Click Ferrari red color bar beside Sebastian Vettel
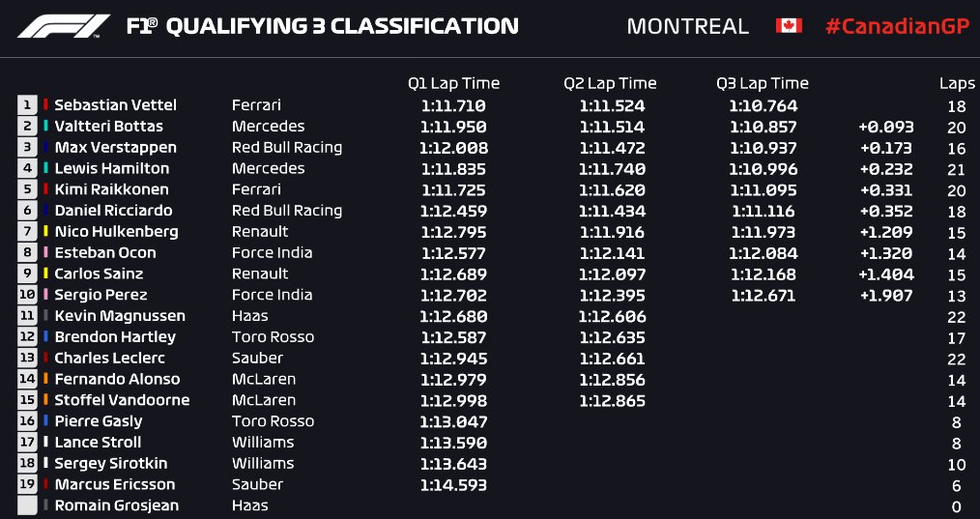The image size is (980, 519). pyautogui.click(x=45, y=104)
